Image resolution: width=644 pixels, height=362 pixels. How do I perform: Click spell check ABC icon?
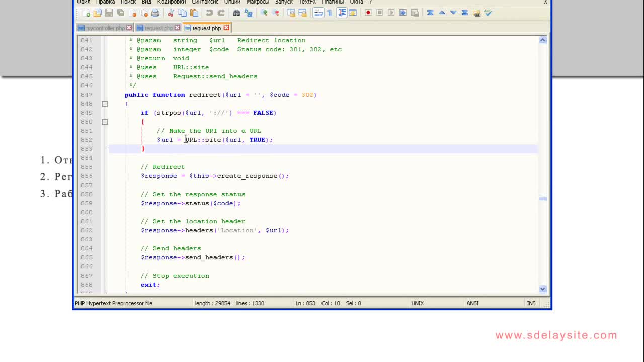point(488,13)
